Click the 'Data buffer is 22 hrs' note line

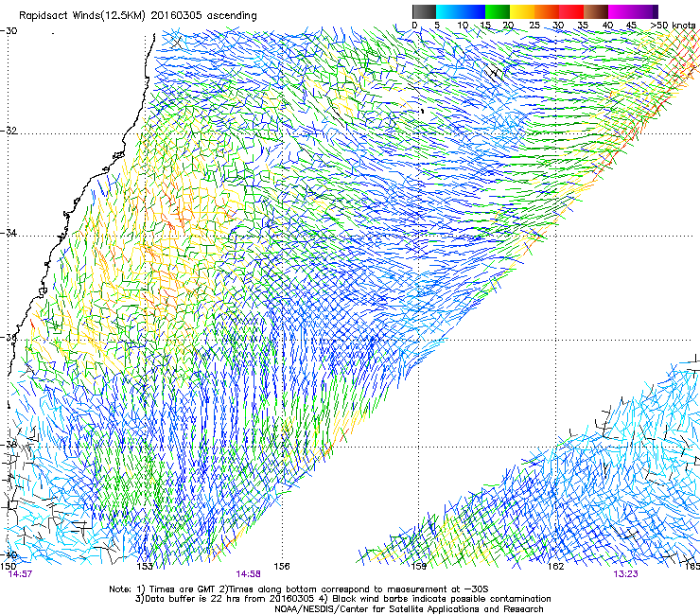[x=342, y=599]
